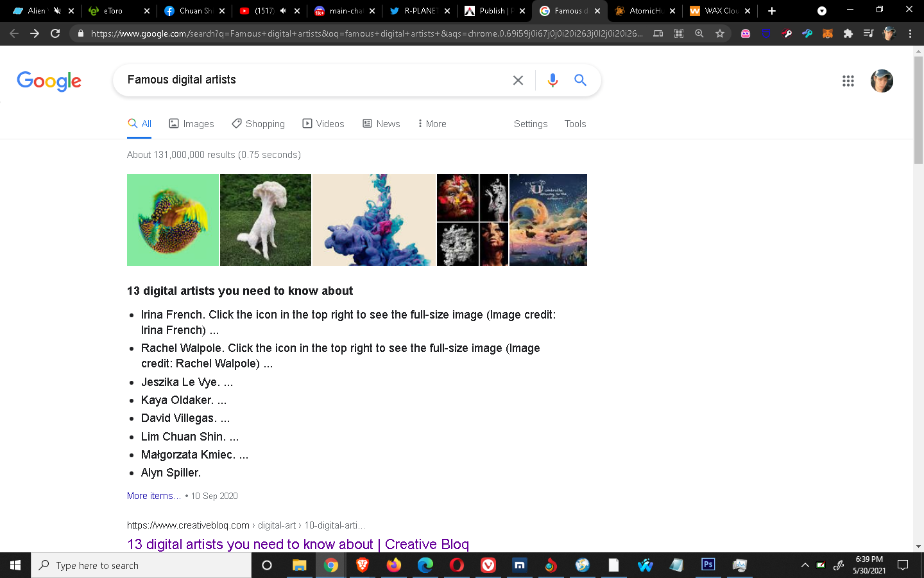Screen dimensions: 924x578
Task: Open Vivaldi browser from taskbar
Action: (x=488, y=565)
